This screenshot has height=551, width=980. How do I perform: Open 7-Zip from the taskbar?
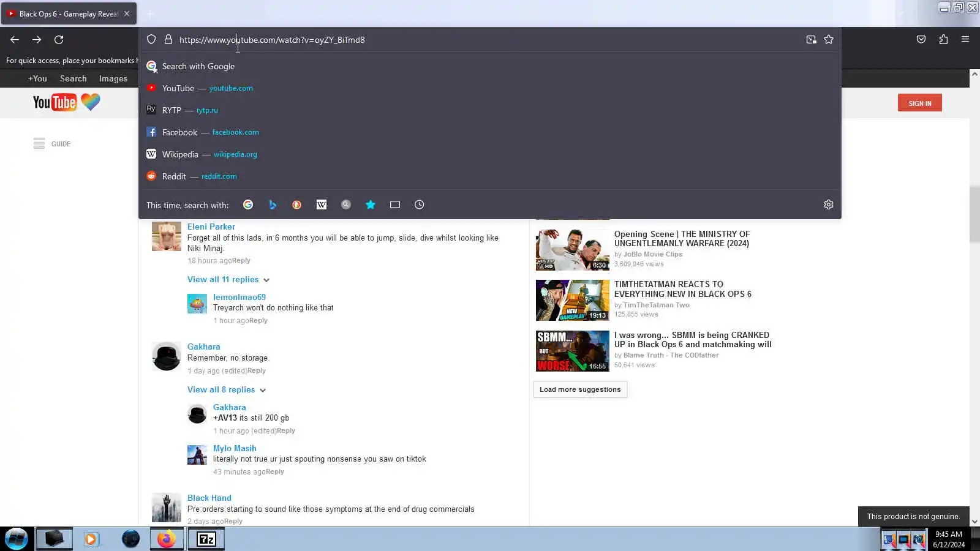click(x=206, y=539)
